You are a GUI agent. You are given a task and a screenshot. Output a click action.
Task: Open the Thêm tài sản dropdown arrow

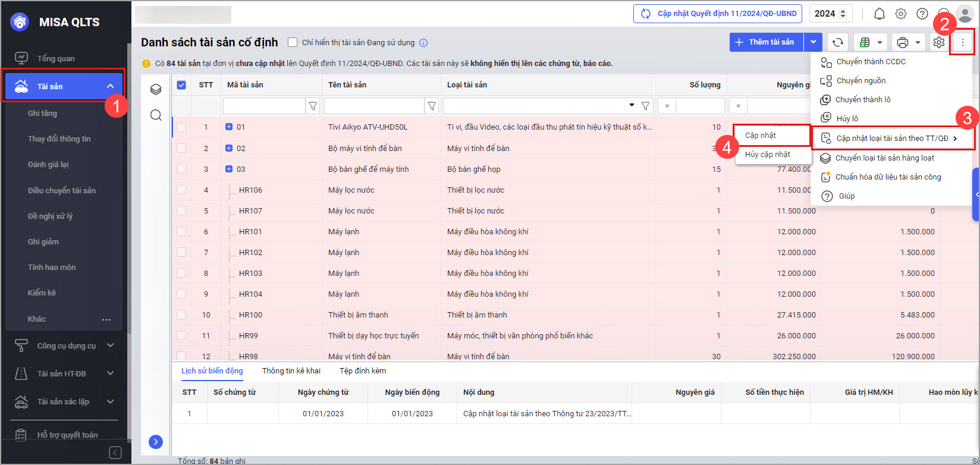pos(813,42)
